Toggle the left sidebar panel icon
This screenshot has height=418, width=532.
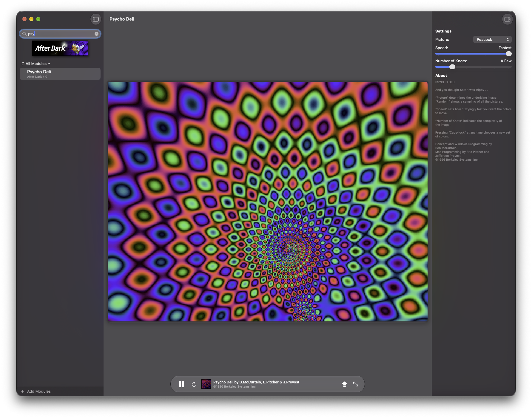[x=96, y=19]
